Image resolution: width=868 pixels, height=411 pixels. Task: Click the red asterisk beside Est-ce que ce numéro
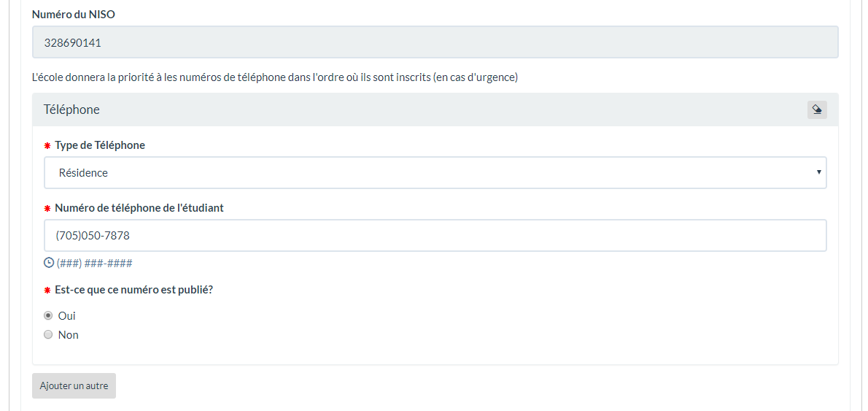[x=47, y=291]
